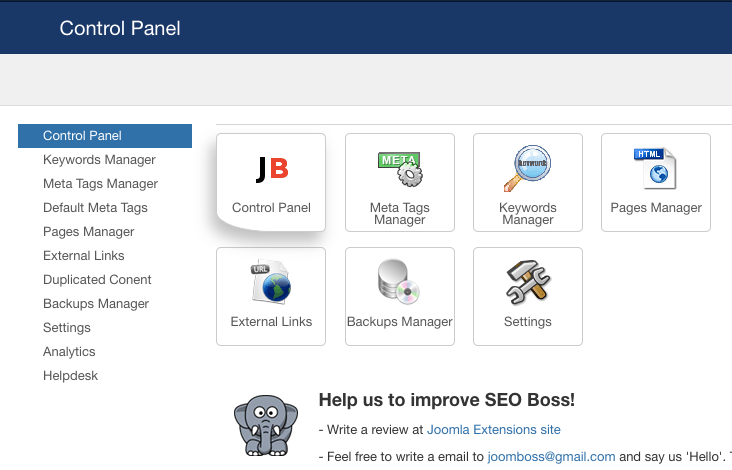Image resolution: width=732 pixels, height=470 pixels.
Task: Go to Meta Tags Manager in sidebar
Action: coord(100,184)
